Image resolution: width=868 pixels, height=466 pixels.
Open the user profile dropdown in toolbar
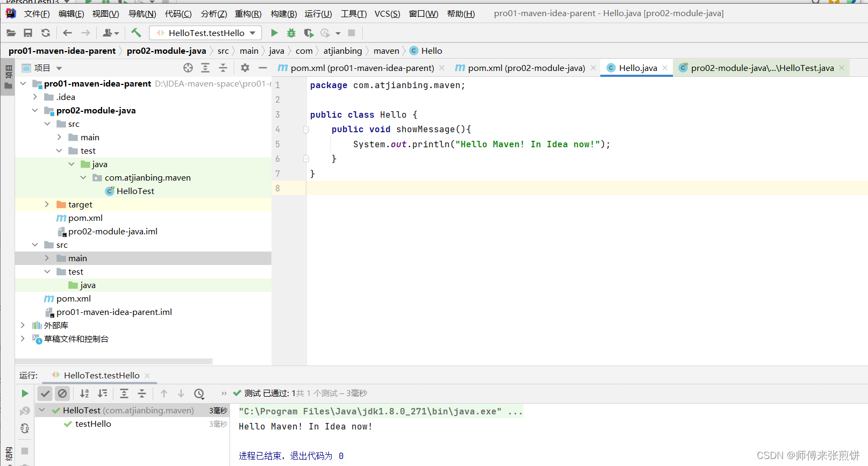[110, 33]
